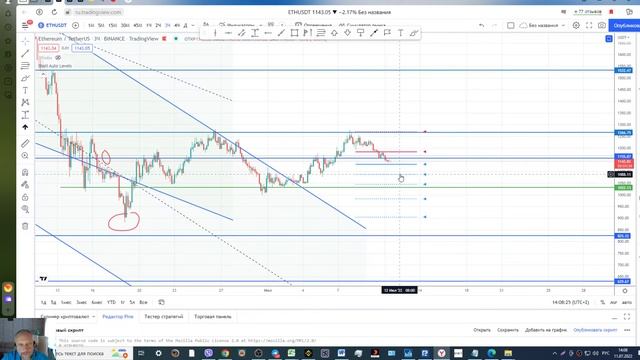The image size is (640, 360).
Task: Pick rectangle tool from favorites toolbar
Action: [294, 33]
